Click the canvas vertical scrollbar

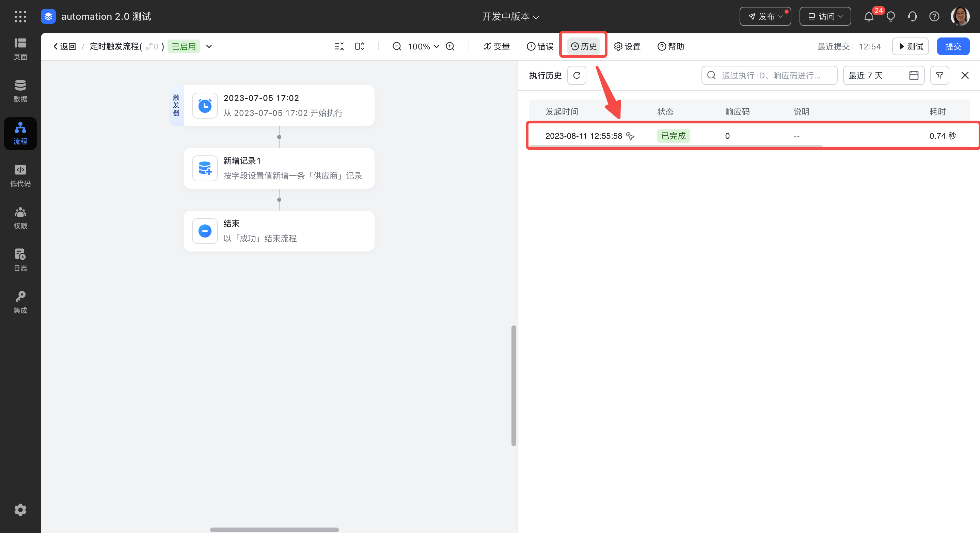pos(513,385)
